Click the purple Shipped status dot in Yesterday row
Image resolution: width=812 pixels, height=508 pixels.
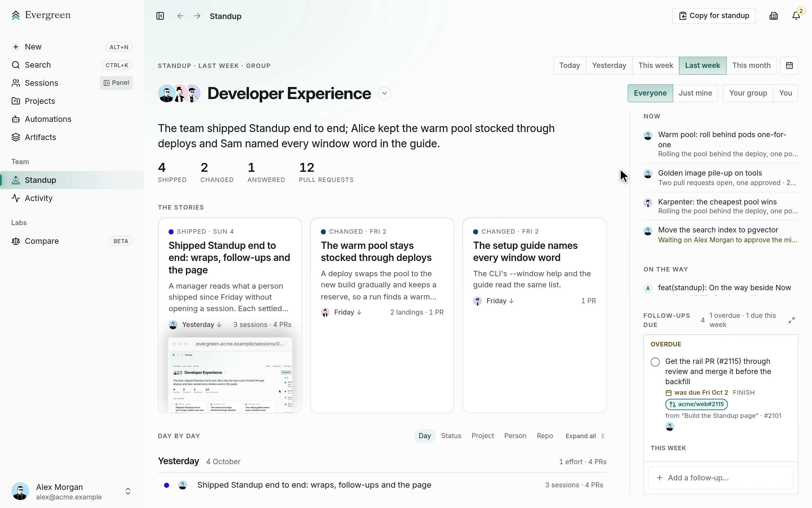coord(167,485)
